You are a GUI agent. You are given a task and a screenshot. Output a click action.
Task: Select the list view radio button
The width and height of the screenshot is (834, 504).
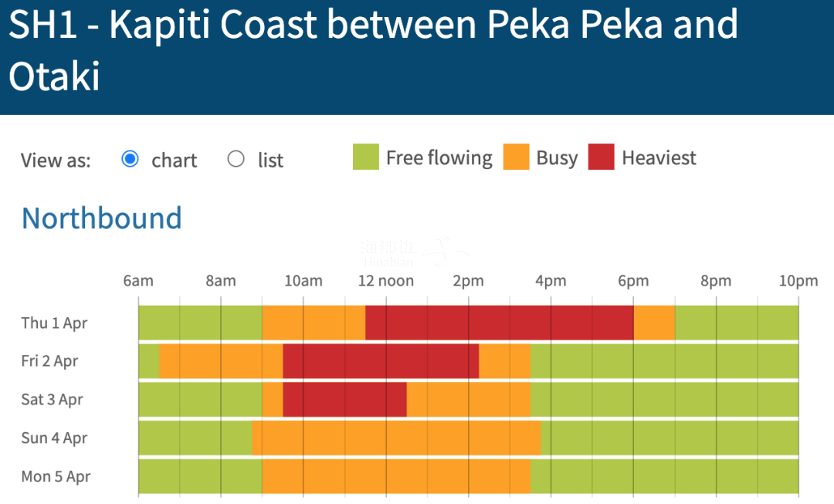coord(236,159)
